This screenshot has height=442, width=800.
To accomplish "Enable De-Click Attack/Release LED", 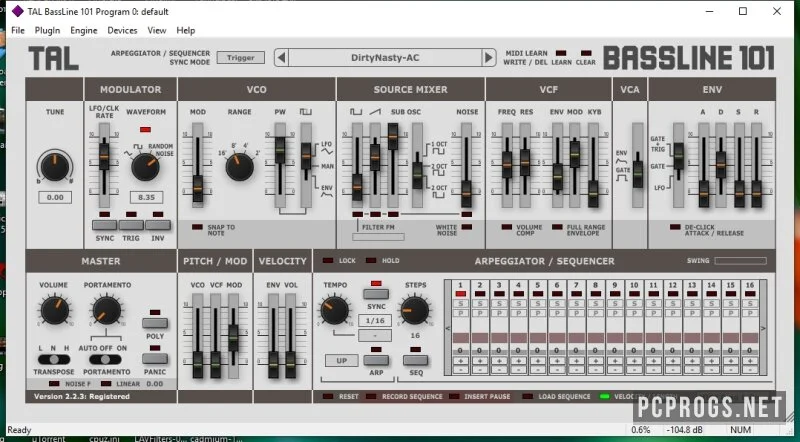I will click(675, 227).
